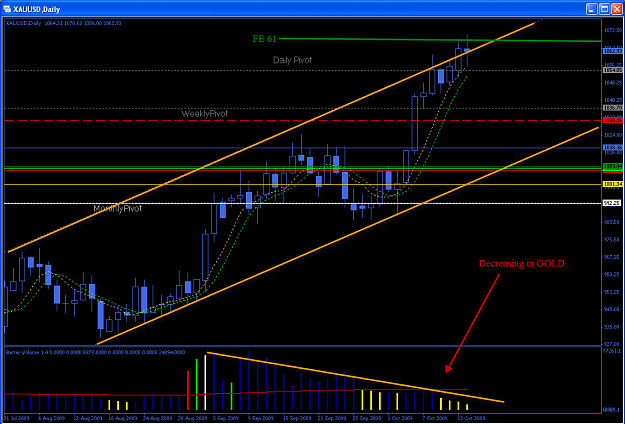625x424 pixels.
Task: Click the red 1030.85 price tag
Action: pos(612,120)
